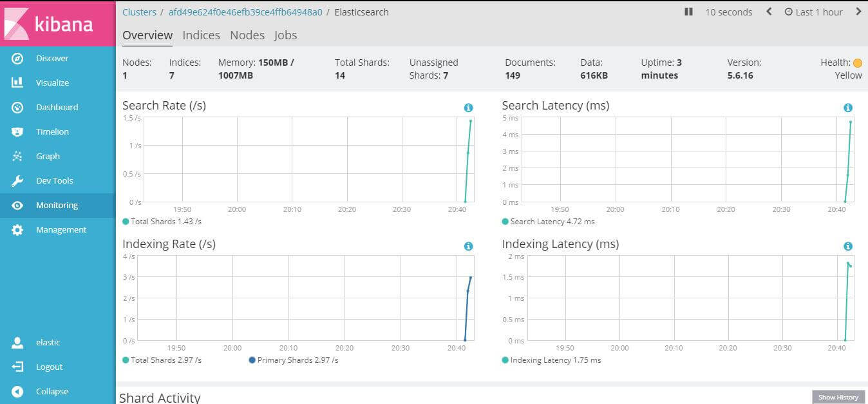
Task: Open the 10 seconds refresh interval selector
Action: click(x=728, y=12)
